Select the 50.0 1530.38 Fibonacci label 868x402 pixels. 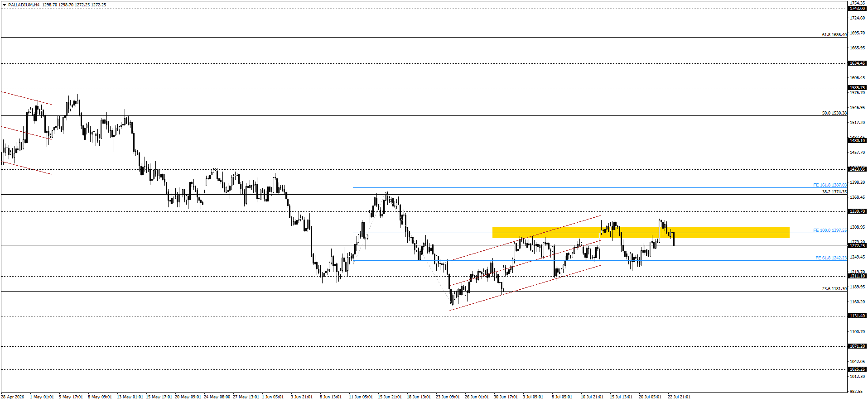(x=834, y=113)
